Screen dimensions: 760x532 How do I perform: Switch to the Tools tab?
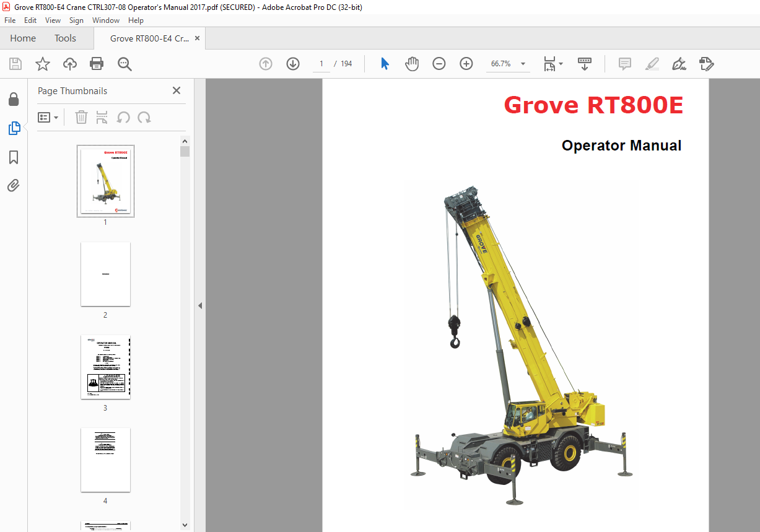point(65,38)
